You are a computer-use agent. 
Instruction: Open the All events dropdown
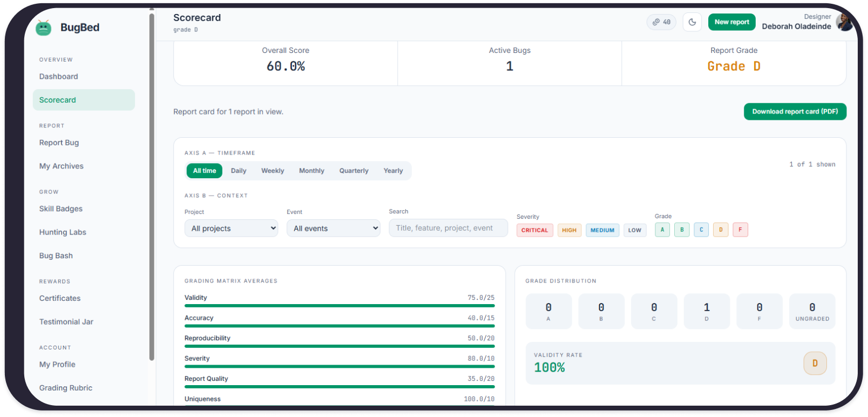coord(333,228)
